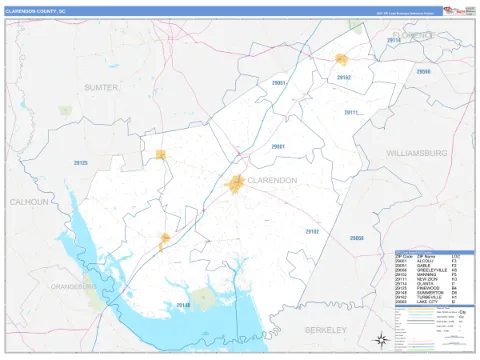The image size is (480, 360).
Task: Click ZIP label 29560 on the map
Action: 423,72
